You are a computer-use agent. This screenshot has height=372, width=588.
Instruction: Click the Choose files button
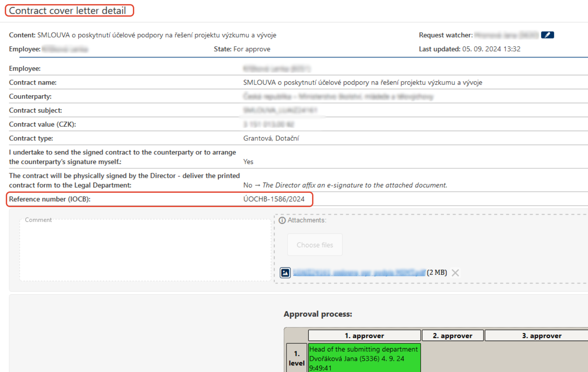click(x=315, y=245)
